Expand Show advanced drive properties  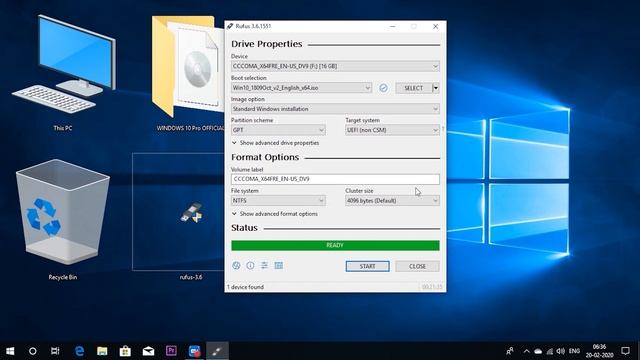pyautogui.click(x=276, y=143)
